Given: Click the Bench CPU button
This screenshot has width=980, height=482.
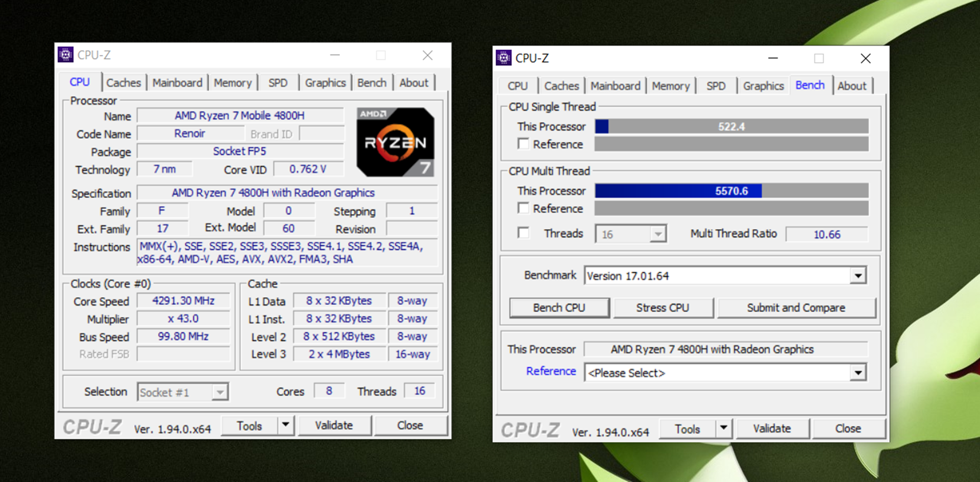Looking at the screenshot, I should click(559, 308).
